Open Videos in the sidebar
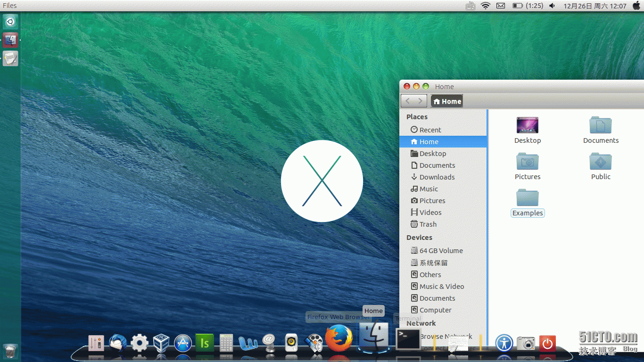Viewport: 644px width, 362px height. click(x=443, y=212)
